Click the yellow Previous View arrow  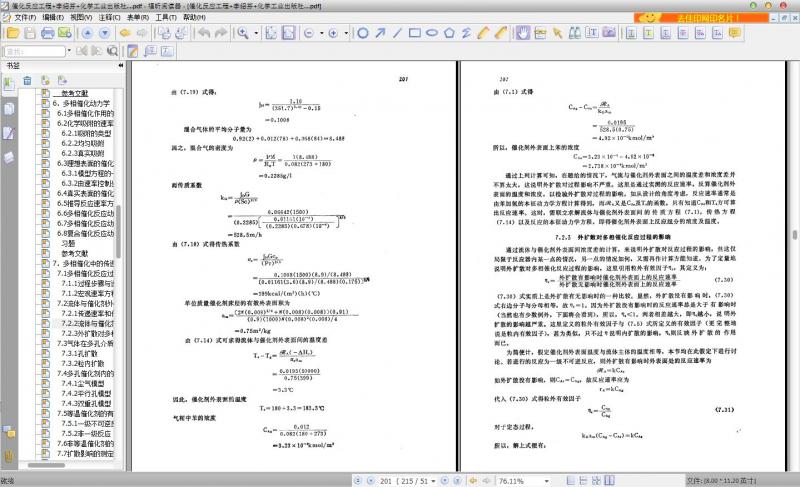click(x=124, y=33)
